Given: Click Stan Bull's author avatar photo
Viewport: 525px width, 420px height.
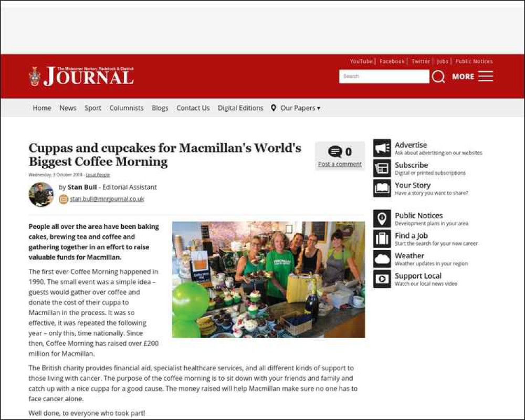Looking at the screenshot, I should point(41,195).
